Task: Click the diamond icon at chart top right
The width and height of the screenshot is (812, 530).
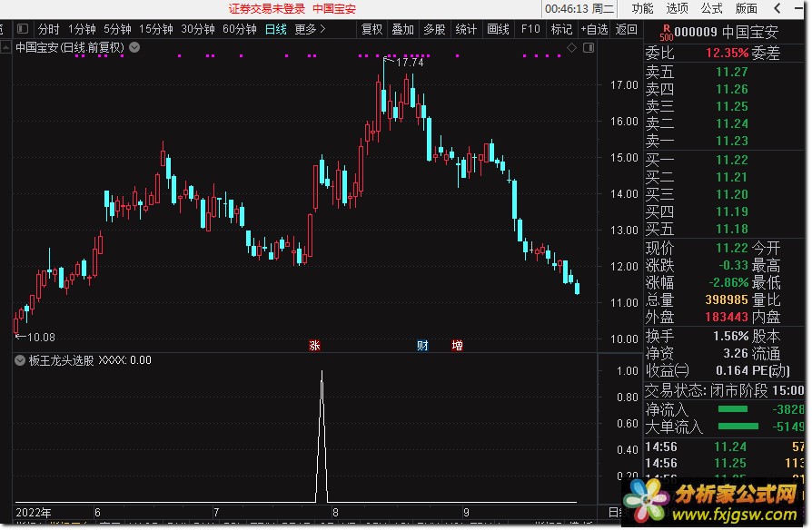Action: point(571,47)
